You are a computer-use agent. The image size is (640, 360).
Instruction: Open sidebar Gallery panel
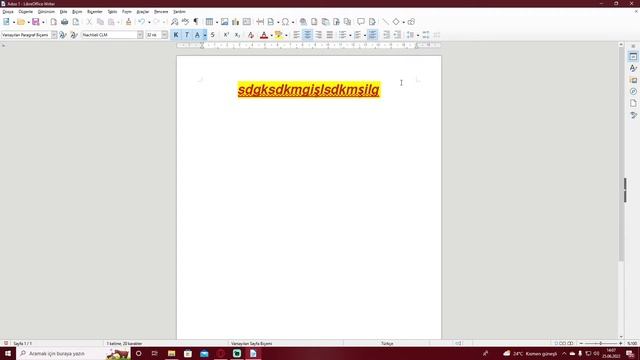coord(633,80)
